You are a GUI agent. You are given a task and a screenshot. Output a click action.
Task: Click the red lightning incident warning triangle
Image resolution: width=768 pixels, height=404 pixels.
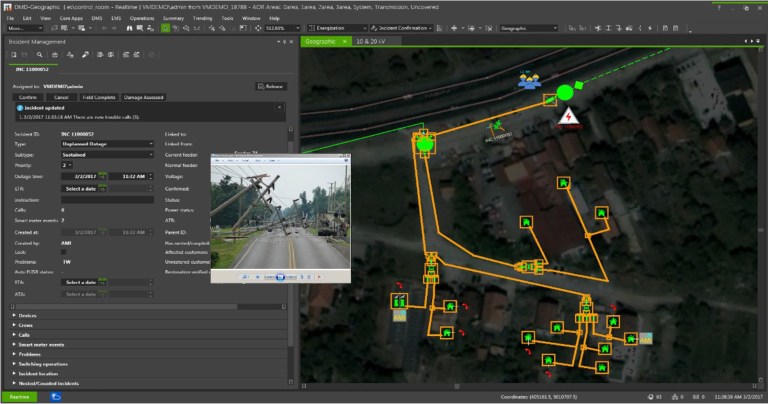click(x=569, y=117)
